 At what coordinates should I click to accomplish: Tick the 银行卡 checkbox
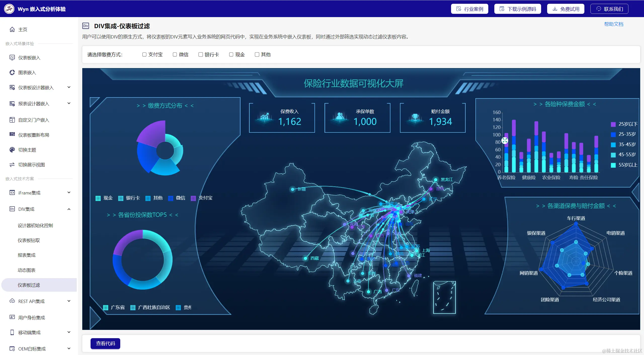pos(200,55)
